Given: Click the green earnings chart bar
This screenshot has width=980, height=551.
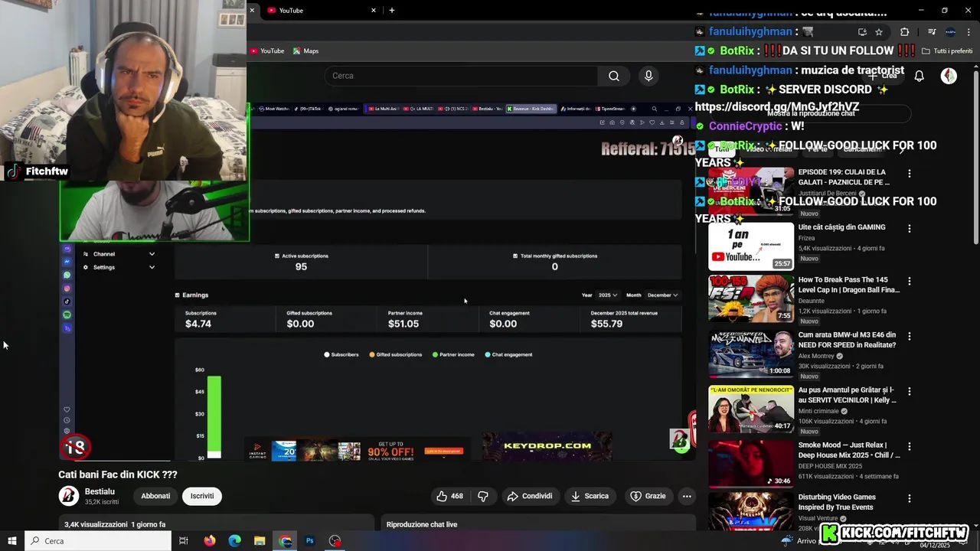Looking at the screenshot, I should coord(214,416).
